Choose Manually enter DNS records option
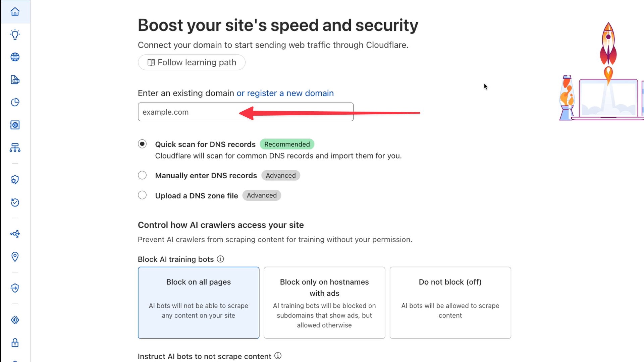 [x=142, y=175]
